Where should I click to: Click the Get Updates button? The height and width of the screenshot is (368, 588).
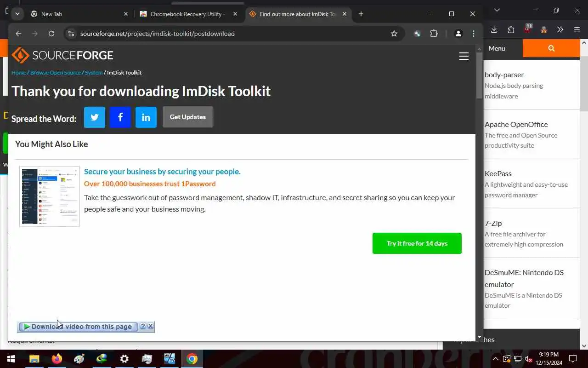pos(188,117)
